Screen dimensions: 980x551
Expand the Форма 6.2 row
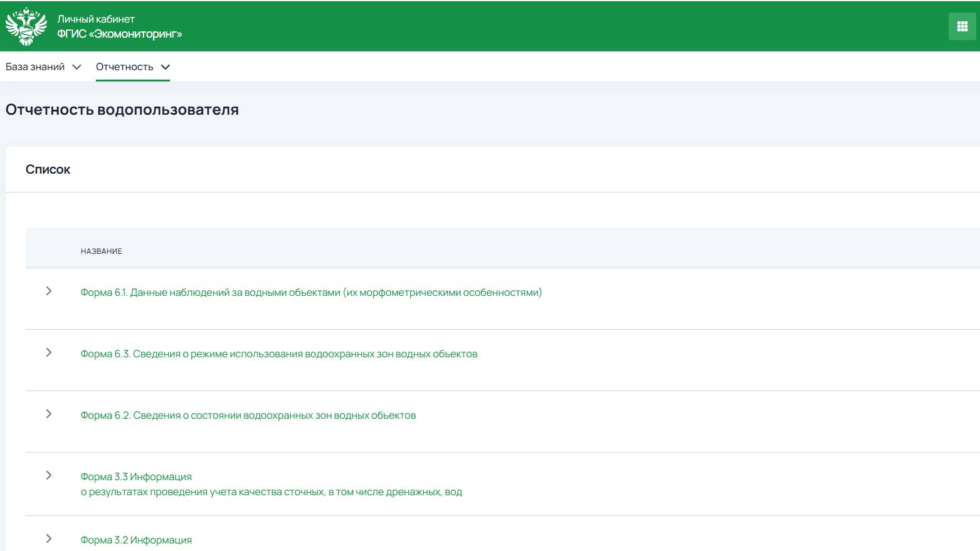point(49,414)
